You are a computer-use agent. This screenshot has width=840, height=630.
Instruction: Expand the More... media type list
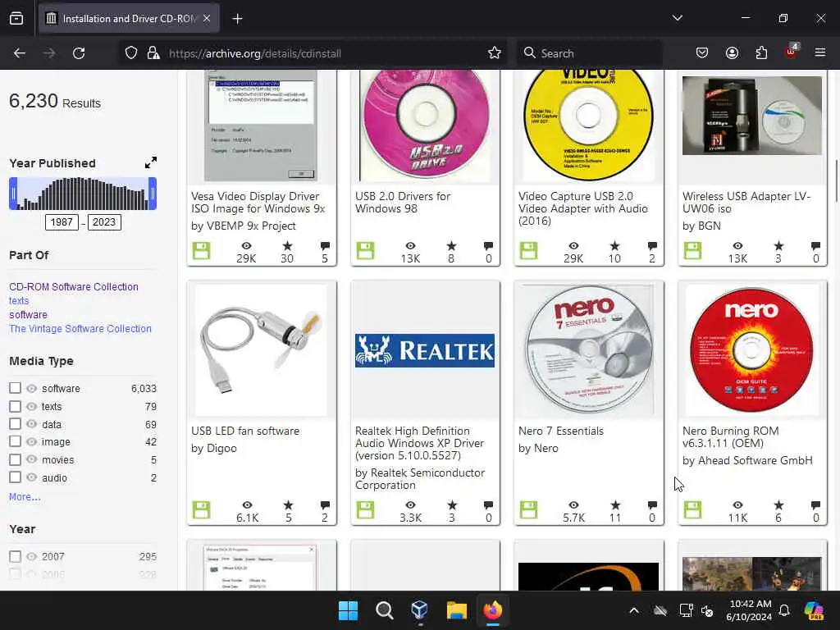pyautogui.click(x=25, y=496)
